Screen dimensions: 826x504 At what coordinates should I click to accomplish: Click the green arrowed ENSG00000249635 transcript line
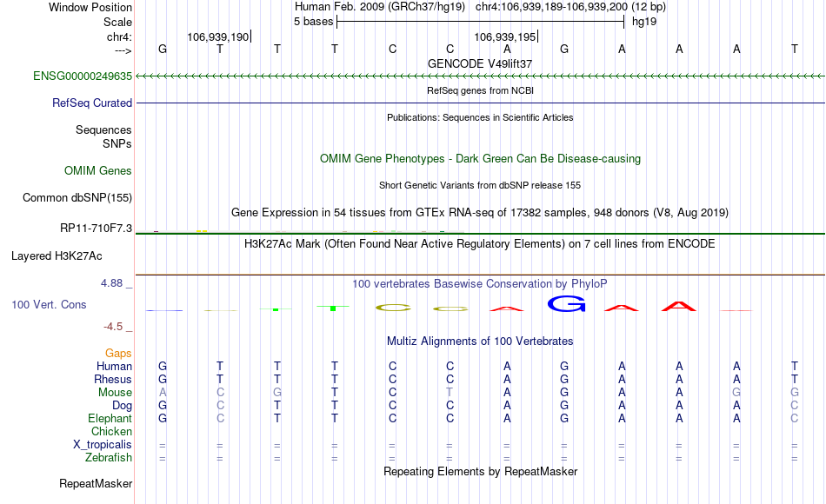480,76
